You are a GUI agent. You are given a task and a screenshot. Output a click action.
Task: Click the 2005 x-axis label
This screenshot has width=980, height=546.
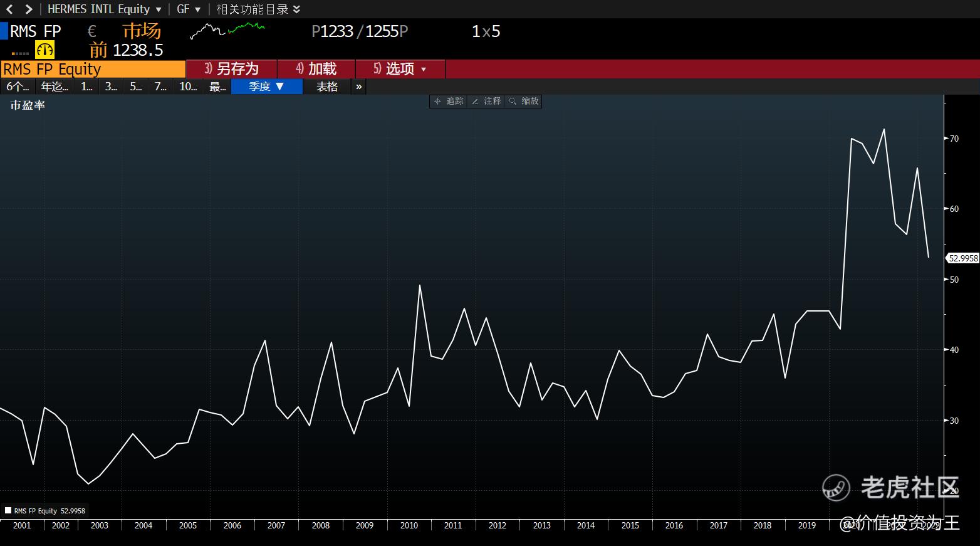tap(188, 525)
